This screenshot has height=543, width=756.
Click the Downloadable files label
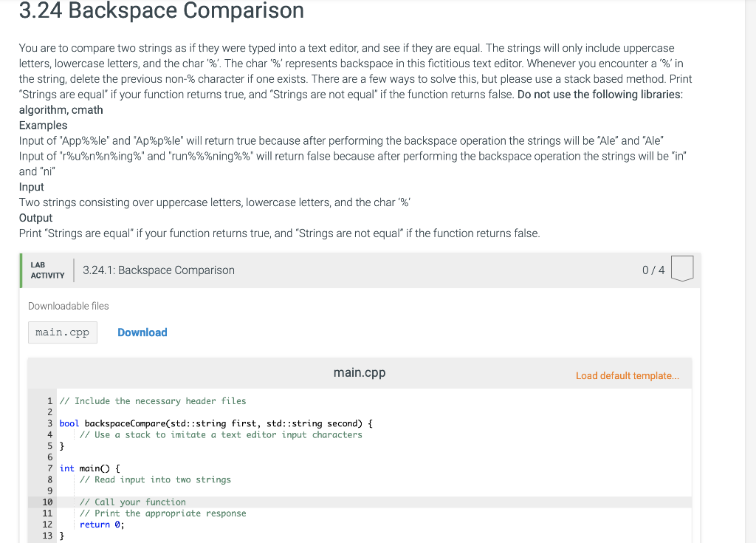pos(68,305)
